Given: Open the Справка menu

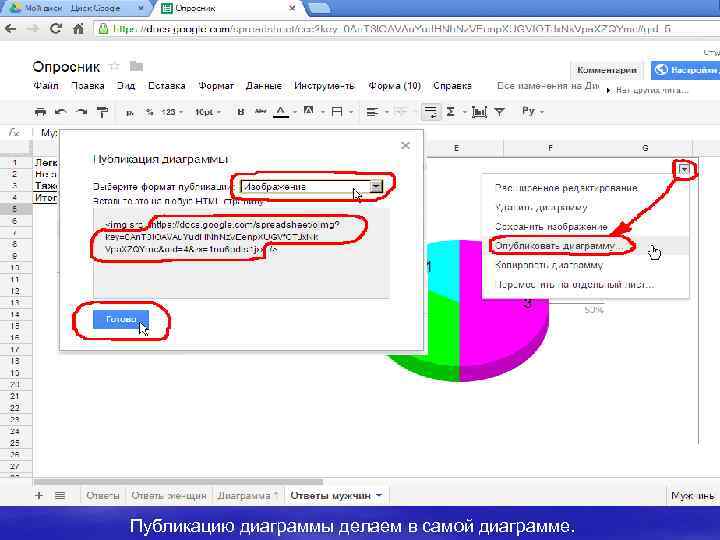Looking at the screenshot, I should coord(452,86).
